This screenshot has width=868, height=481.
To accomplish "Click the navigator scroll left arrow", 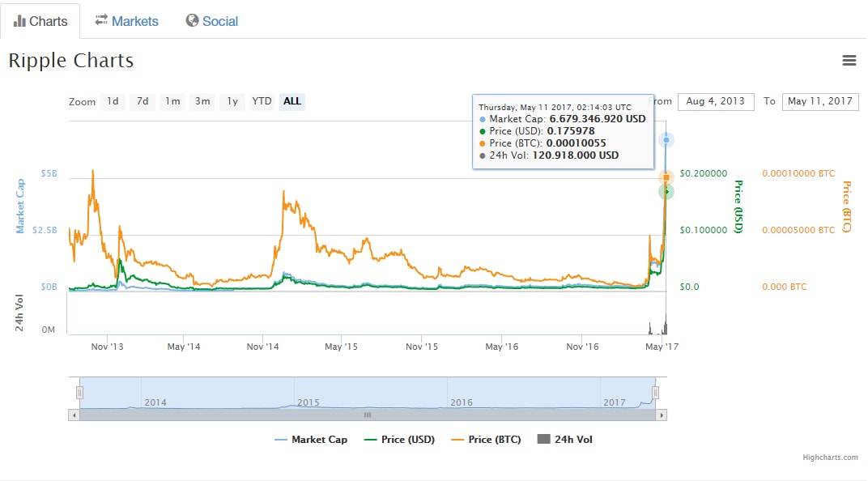I will tap(74, 415).
